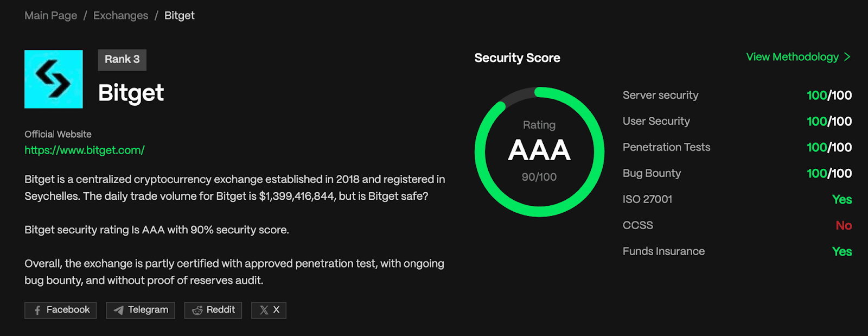Click the Rank 3 badge

122,60
